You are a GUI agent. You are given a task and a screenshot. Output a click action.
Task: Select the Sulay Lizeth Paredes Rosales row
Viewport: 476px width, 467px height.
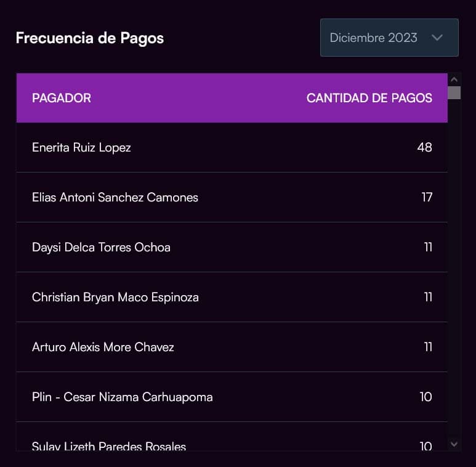109,446
